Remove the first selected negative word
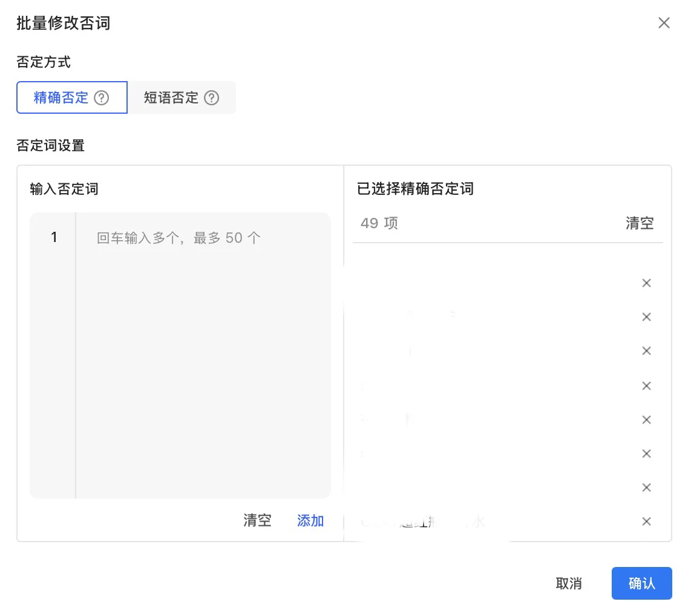Screen dimensions: 691x616 pyautogui.click(x=646, y=283)
